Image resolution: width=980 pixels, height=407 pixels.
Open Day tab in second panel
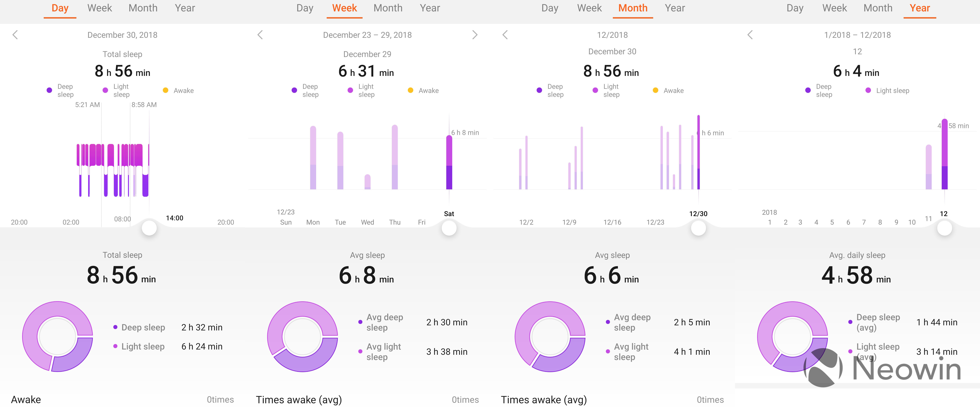click(305, 8)
